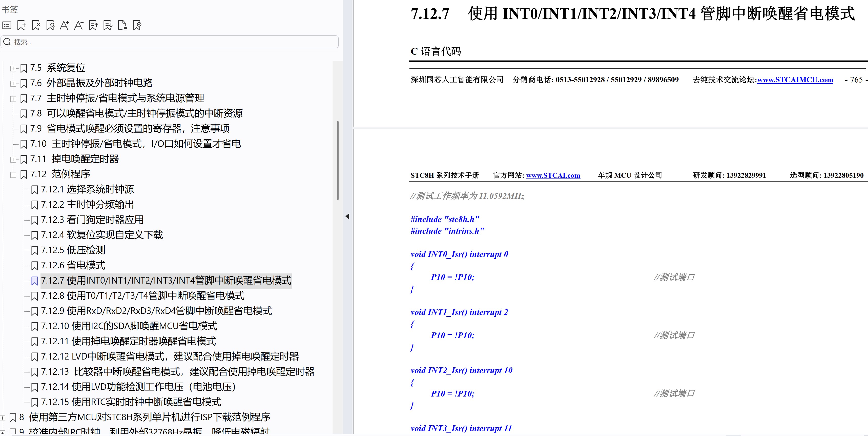The width and height of the screenshot is (868, 436).
Task: Decrease bookmark font size (A-)
Action: pos(79,25)
